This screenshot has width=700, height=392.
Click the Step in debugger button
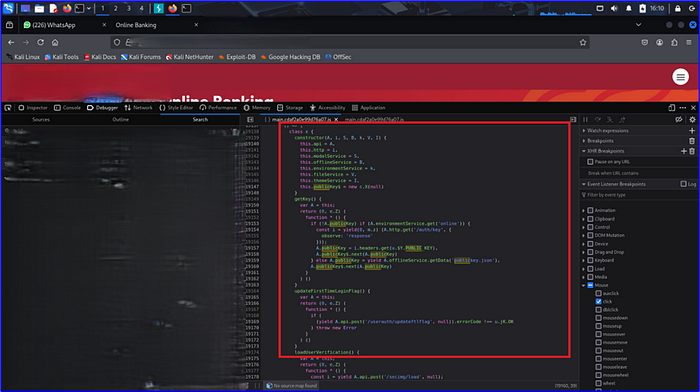pyautogui.click(x=610, y=120)
